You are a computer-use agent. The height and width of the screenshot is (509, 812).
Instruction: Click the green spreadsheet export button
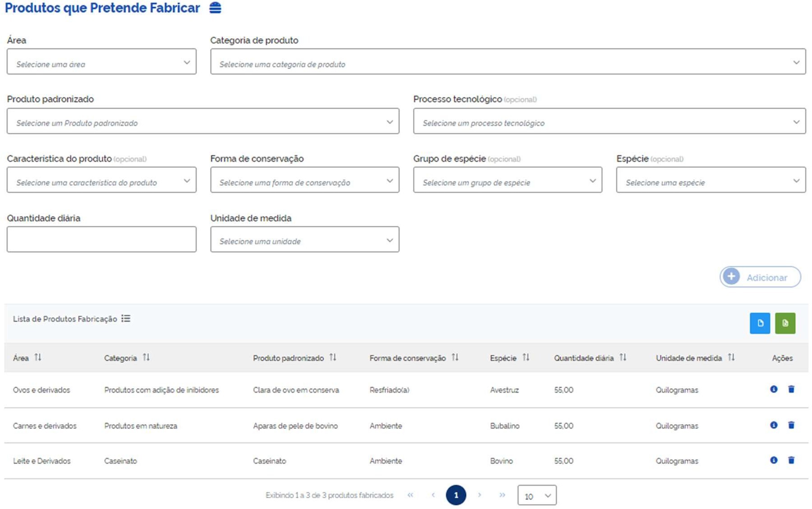coord(785,323)
